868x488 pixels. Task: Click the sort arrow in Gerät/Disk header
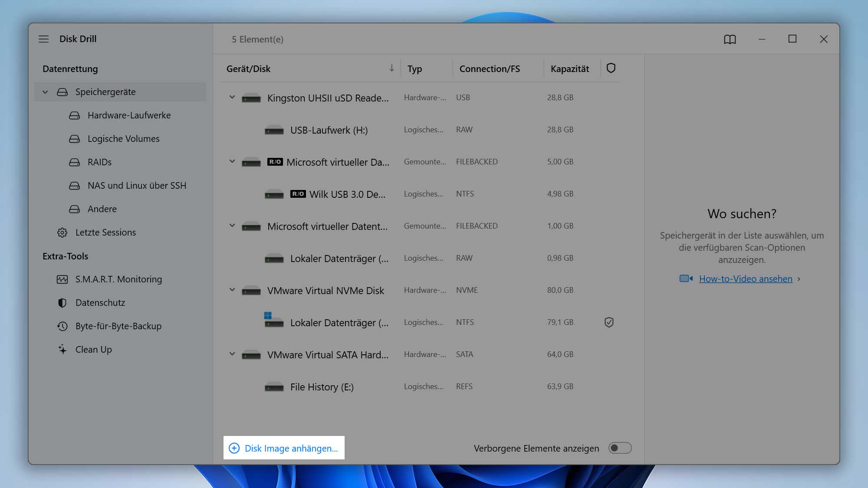[x=391, y=68]
